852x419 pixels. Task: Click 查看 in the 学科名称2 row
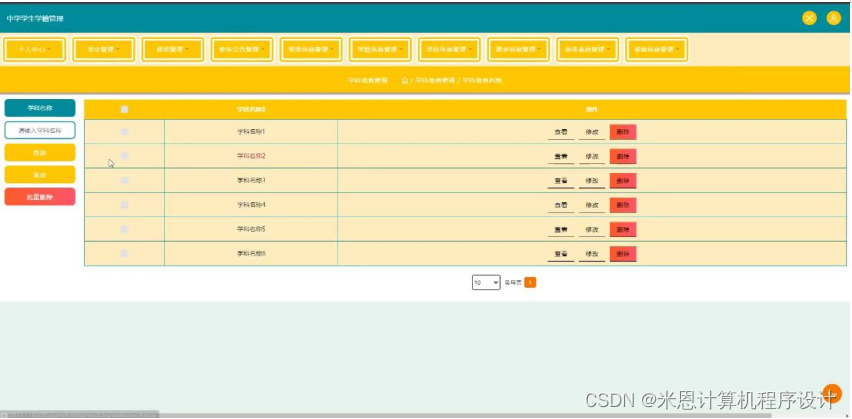(561, 157)
